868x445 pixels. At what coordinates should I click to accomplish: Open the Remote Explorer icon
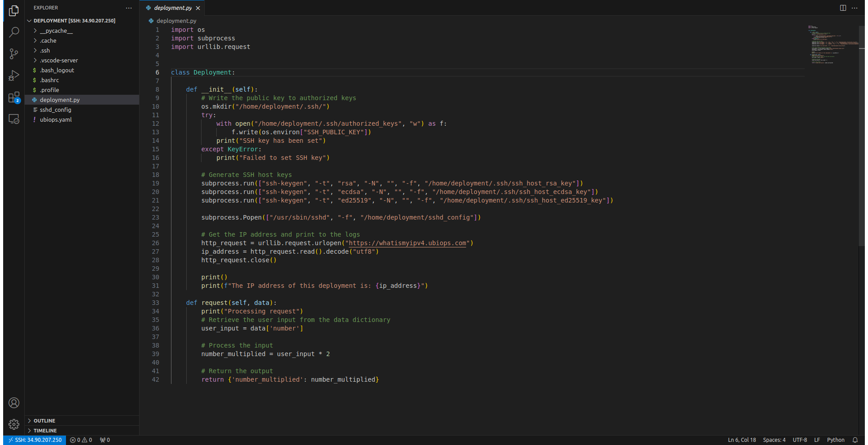[x=14, y=119]
